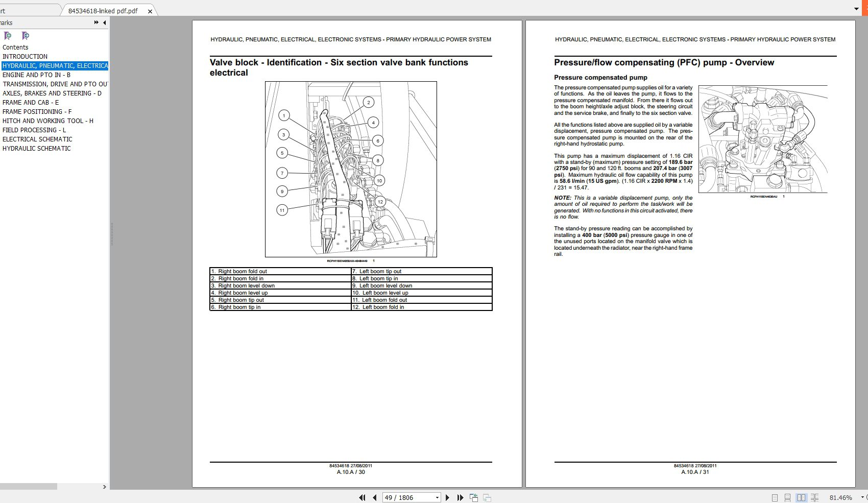Select the New Bookmark icon in Bookmarks panel

8,36
